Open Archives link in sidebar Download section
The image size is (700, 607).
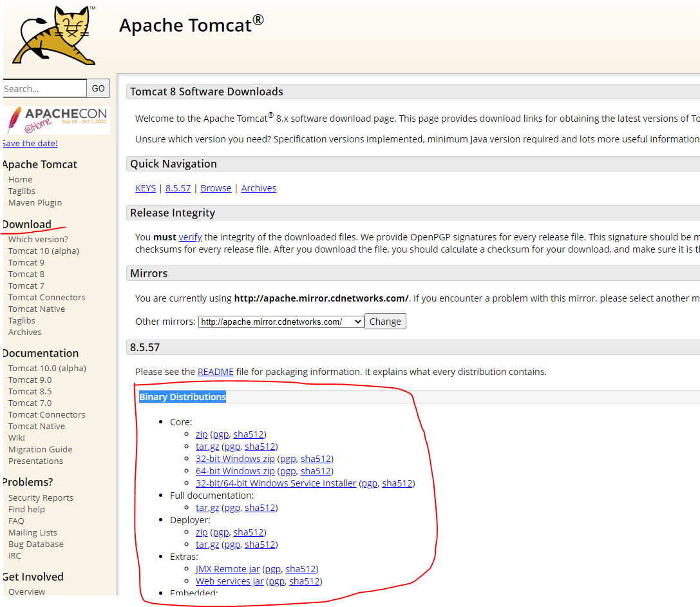[x=24, y=332]
